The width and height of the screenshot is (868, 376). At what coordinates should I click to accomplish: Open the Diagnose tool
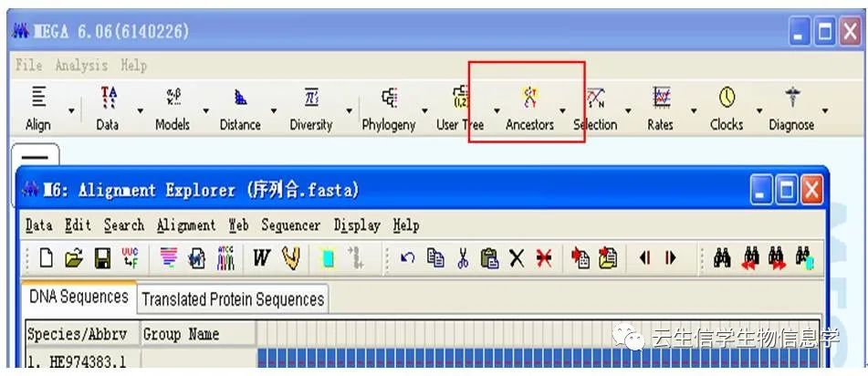[791, 110]
